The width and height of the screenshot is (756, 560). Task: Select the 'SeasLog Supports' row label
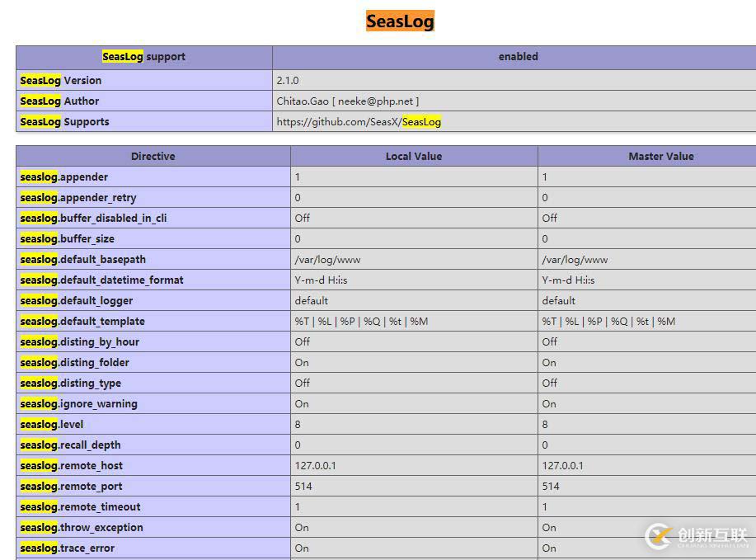[x=64, y=122]
